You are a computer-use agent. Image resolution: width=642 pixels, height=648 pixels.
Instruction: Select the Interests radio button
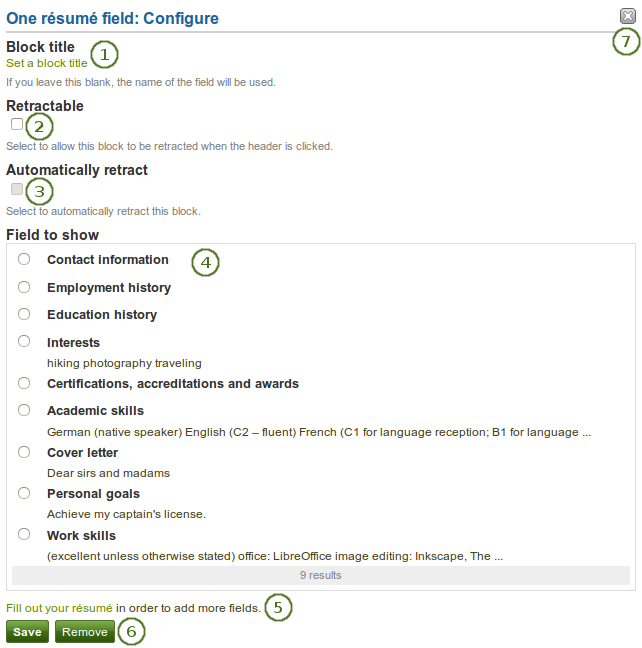24,341
